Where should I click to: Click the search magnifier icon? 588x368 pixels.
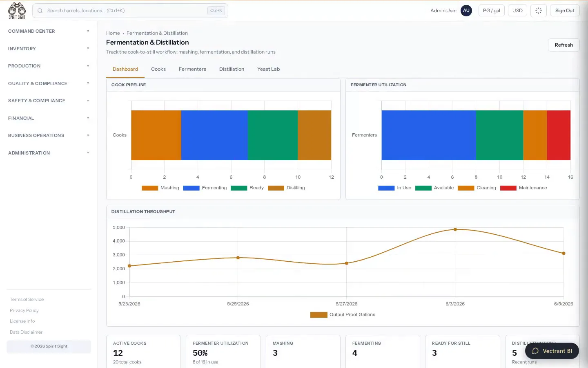pyautogui.click(x=40, y=11)
